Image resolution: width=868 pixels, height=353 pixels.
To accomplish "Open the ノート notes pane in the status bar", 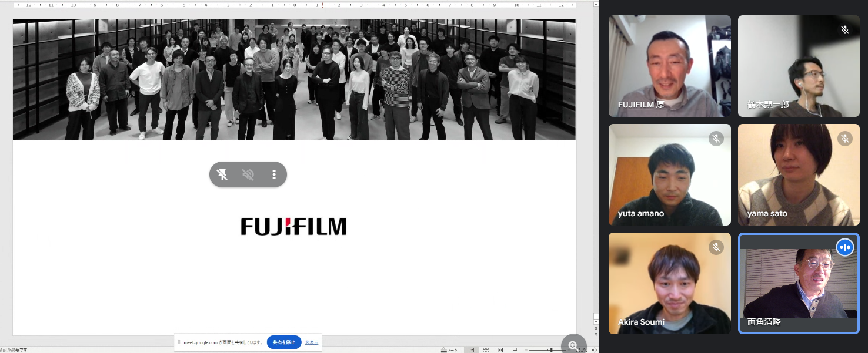I will (449, 350).
